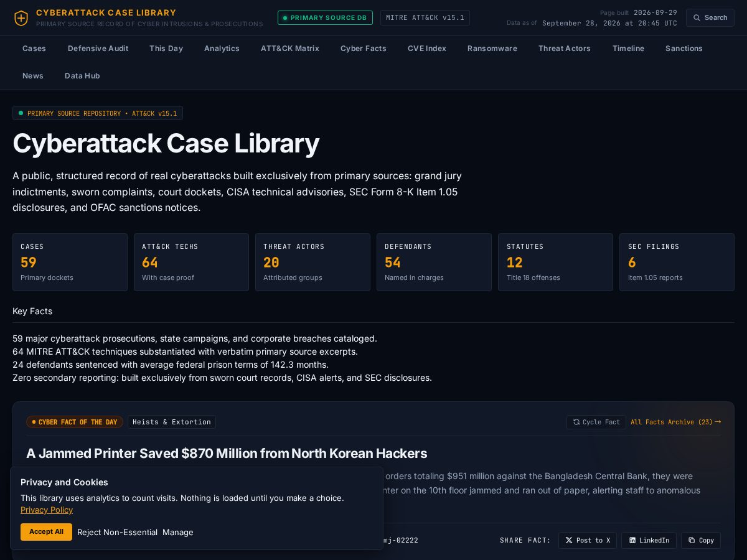Click the Search button

(x=710, y=17)
